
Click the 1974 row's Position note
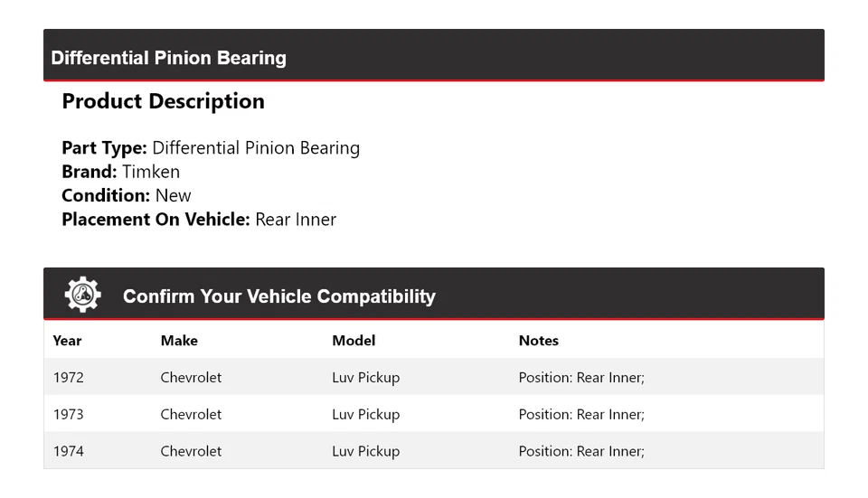point(581,451)
